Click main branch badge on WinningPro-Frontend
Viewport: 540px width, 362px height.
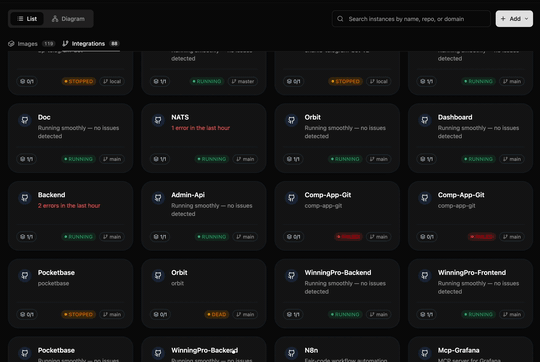point(512,314)
